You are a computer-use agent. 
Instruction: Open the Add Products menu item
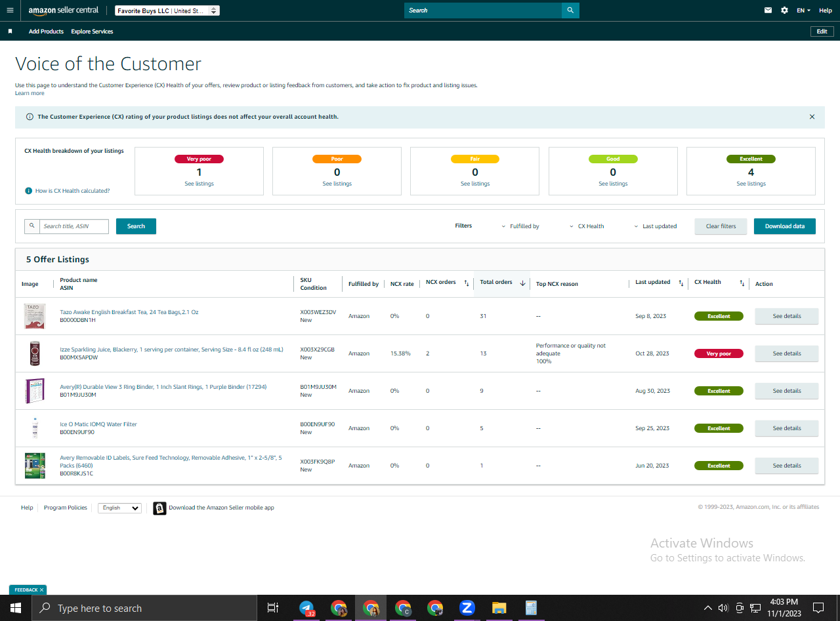coord(46,31)
